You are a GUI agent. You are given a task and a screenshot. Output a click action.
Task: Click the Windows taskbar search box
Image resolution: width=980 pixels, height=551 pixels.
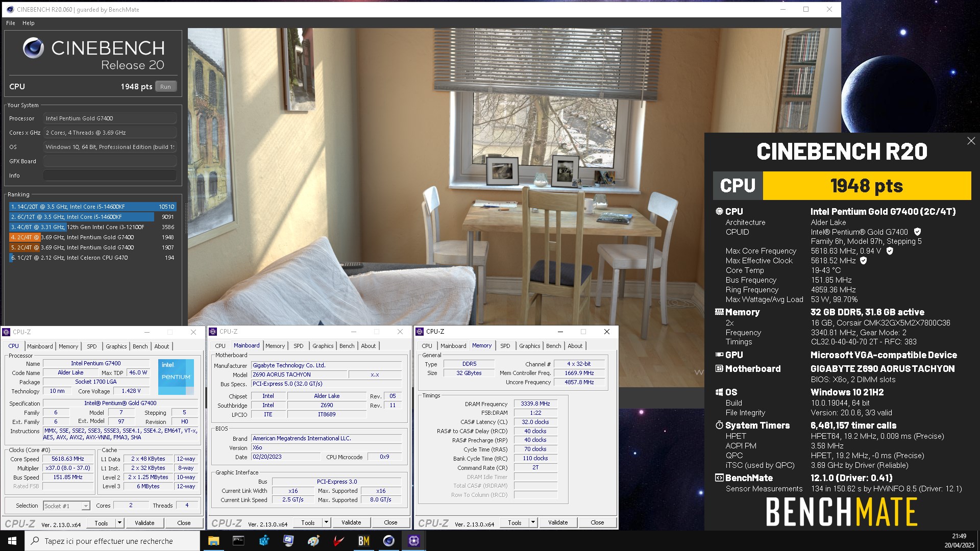tap(112, 541)
